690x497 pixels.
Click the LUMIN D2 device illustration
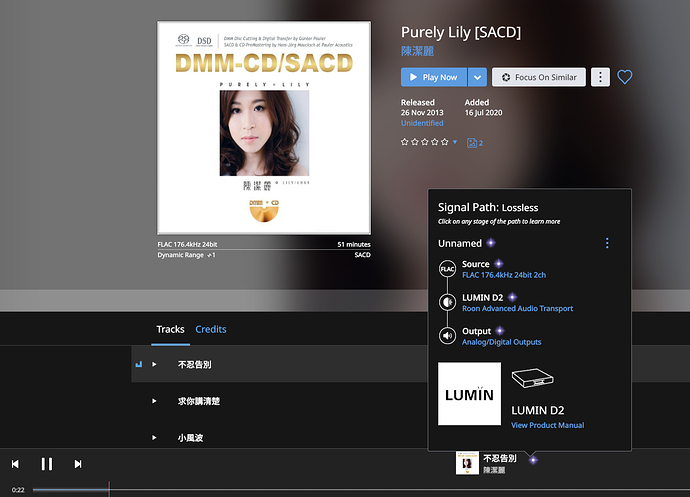click(x=532, y=378)
